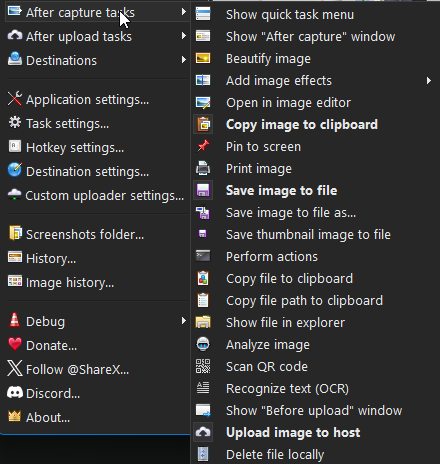Click the Task settings gear icon
This screenshot has height=464, width=440.
click(15, 123)
